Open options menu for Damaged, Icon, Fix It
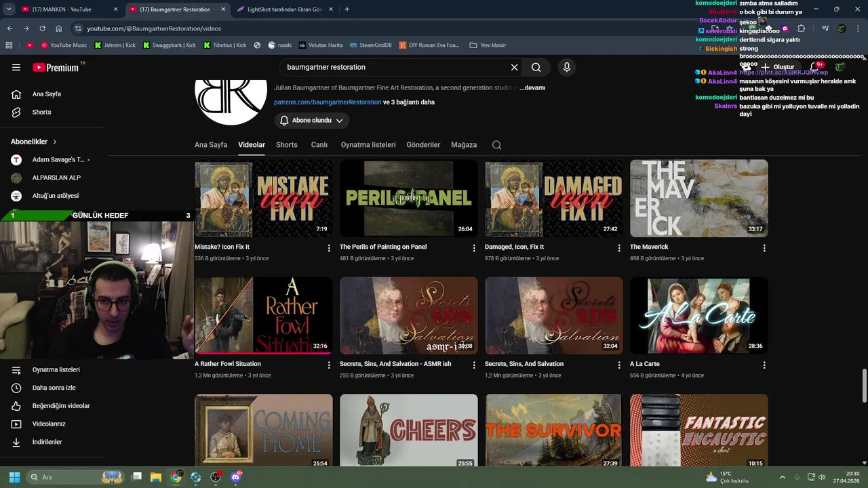The height and width of the screenshot is (488, 868). [x=619, y=248]
